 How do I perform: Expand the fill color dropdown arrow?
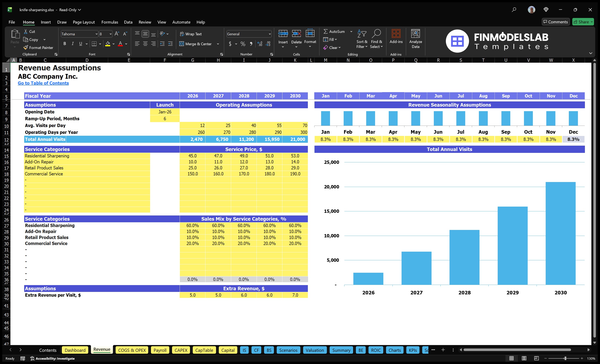(113, 44)
